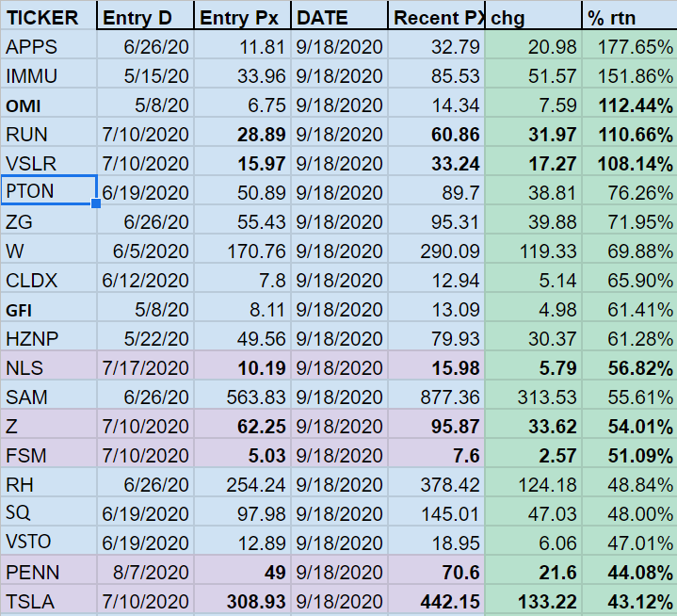Click the fill handle of the PTON cell

(x=96, y=203)
